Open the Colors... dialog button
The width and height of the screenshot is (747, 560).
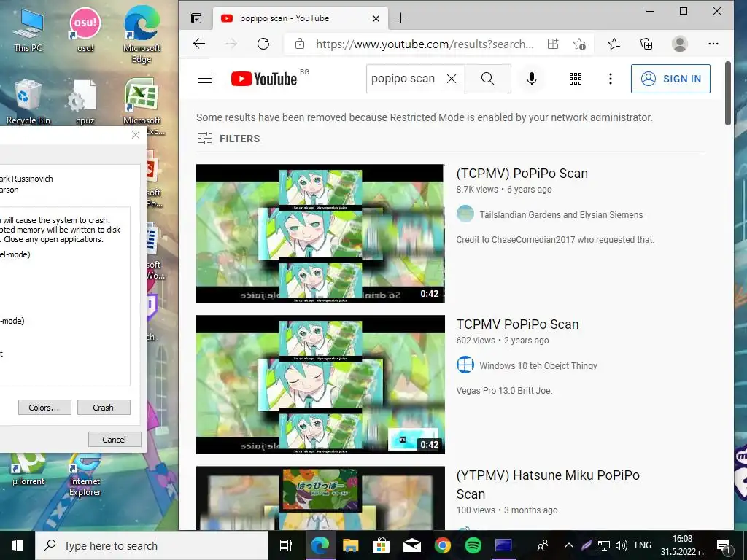44,407
